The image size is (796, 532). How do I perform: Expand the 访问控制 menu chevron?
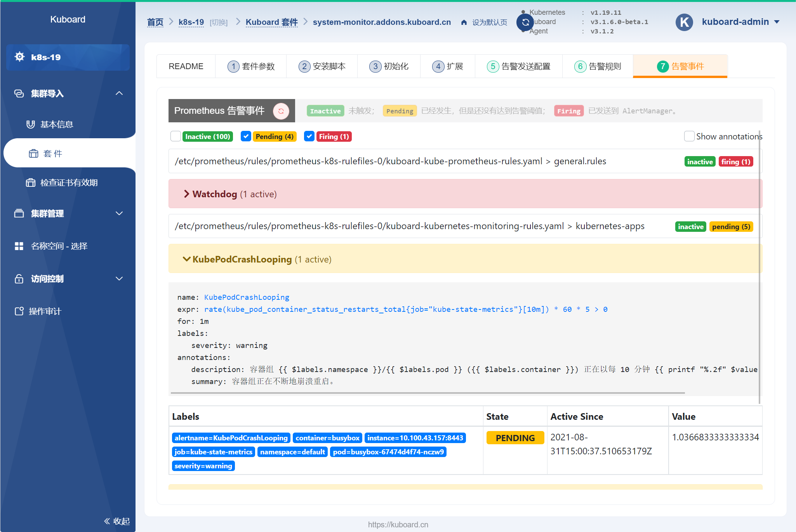pos(119,278)
